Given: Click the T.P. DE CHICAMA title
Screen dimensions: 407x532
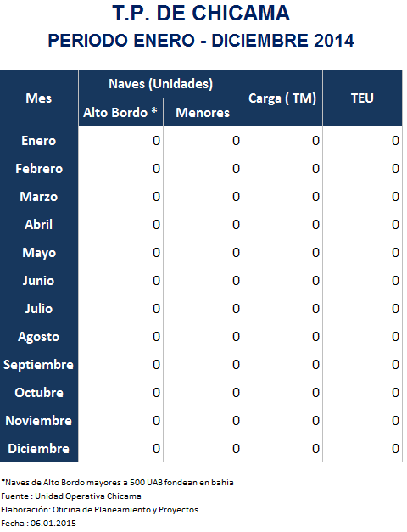Looking at the screenshot, I should [x=201, y=14].
